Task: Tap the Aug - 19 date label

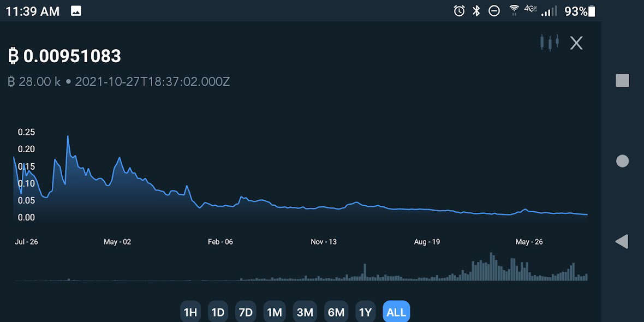Action: coord(427,242)
